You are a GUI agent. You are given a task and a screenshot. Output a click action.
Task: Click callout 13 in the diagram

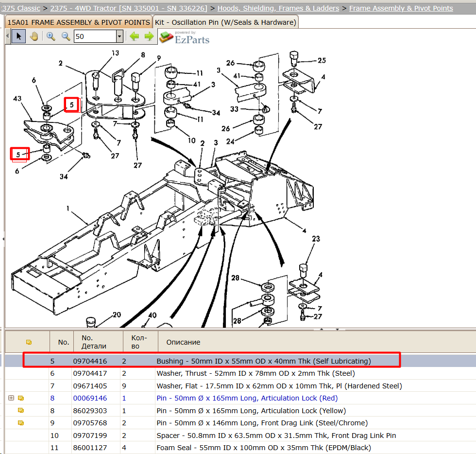pos(116,53)
